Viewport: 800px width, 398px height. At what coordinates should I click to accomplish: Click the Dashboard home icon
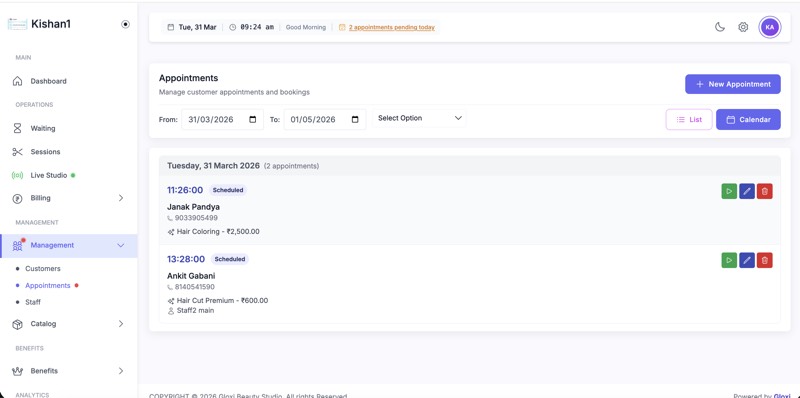17,81
